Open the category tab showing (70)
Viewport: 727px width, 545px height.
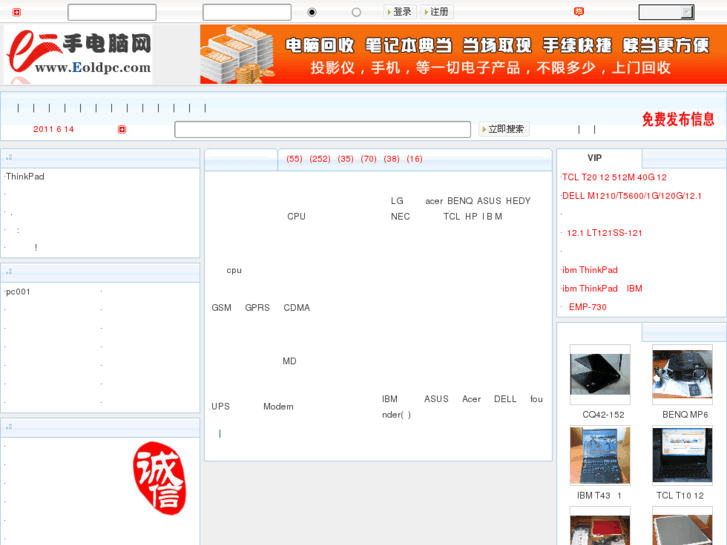[369, 159]
